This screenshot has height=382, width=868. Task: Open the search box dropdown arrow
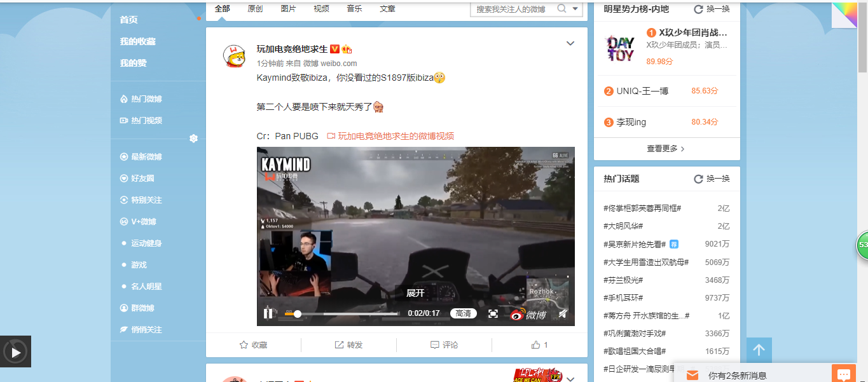click(575, 8)
